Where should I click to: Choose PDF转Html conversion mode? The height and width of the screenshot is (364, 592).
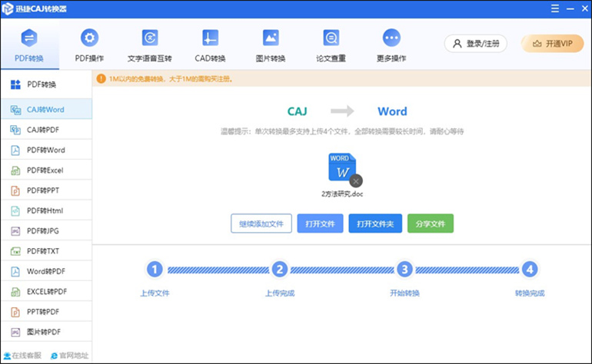point(46,210)
